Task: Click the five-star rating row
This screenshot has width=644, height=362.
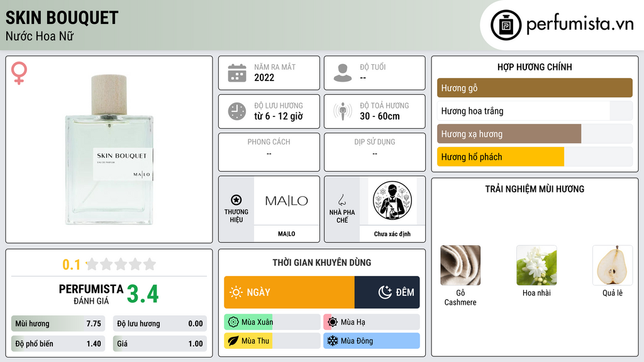Action: (x=121, y=264)
